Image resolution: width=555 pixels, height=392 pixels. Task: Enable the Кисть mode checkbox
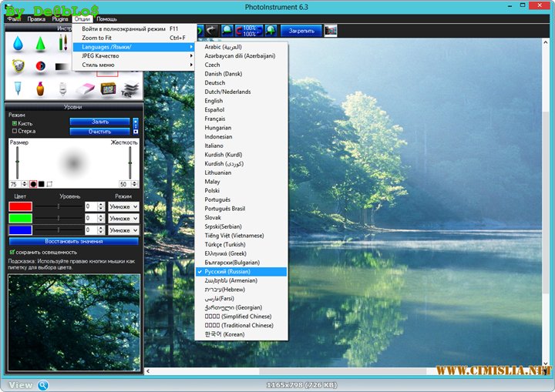(x=15, y=123)
